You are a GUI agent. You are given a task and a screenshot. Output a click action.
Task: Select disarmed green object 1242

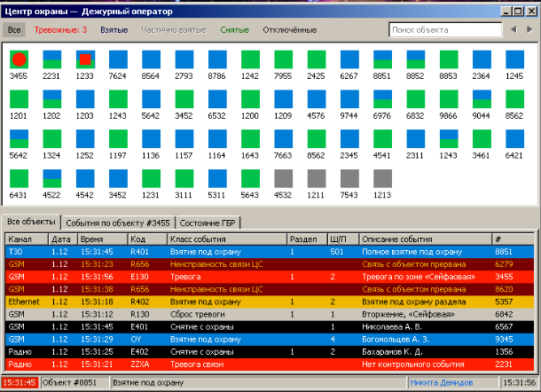point(250,59)
